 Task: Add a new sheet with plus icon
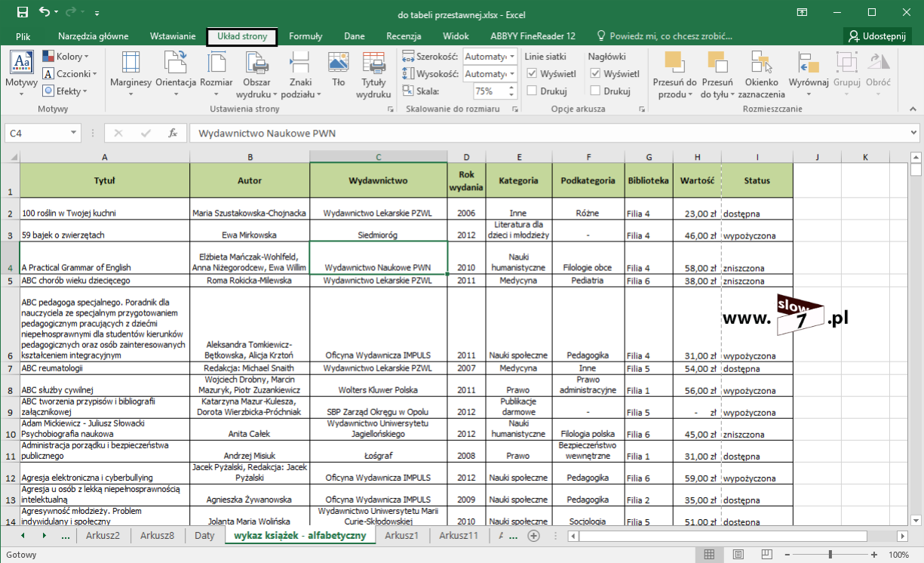click(x=534, y=535)
